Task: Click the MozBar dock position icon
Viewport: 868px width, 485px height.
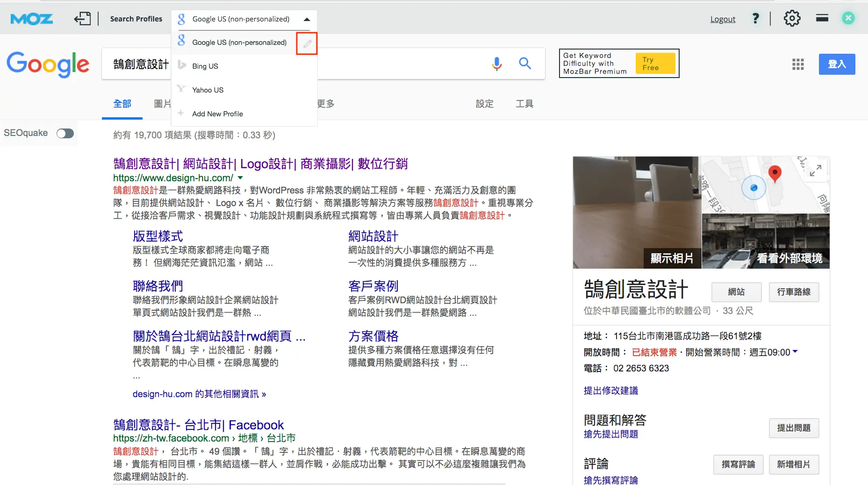Action: coord(822,18)
